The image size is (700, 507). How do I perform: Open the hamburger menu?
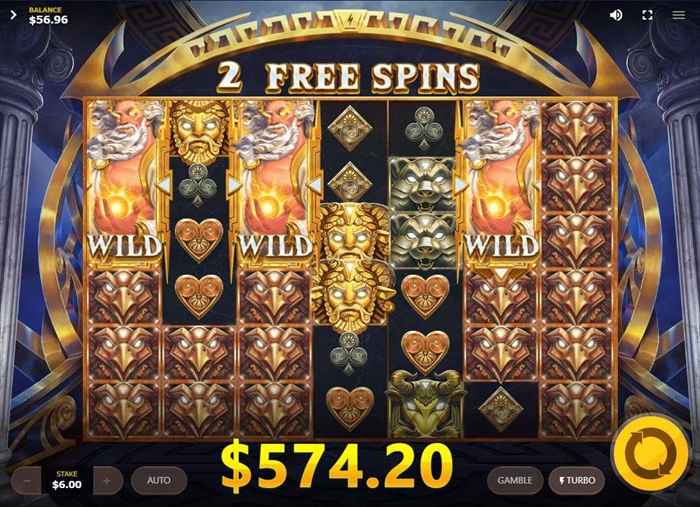click(x=679, y=15)
